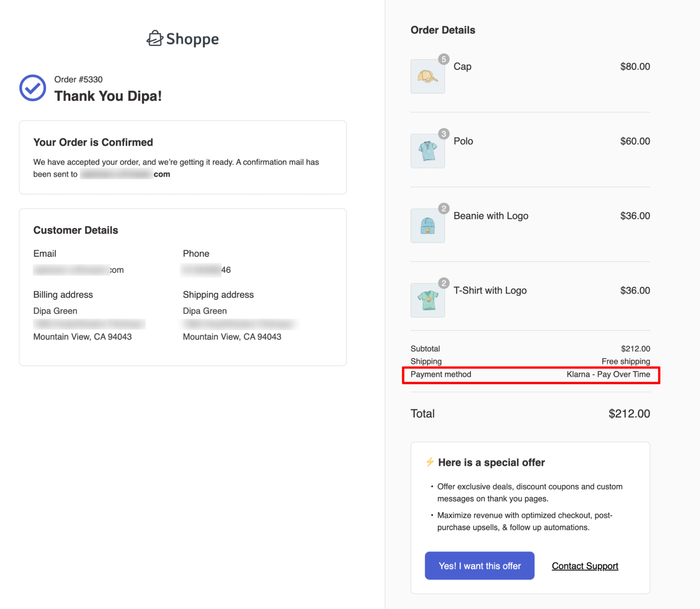Viewport: 700px width, 609px height.
Task: Click the T-Shirt with Logo thumbnail
Action: click(x=427, y=300)
